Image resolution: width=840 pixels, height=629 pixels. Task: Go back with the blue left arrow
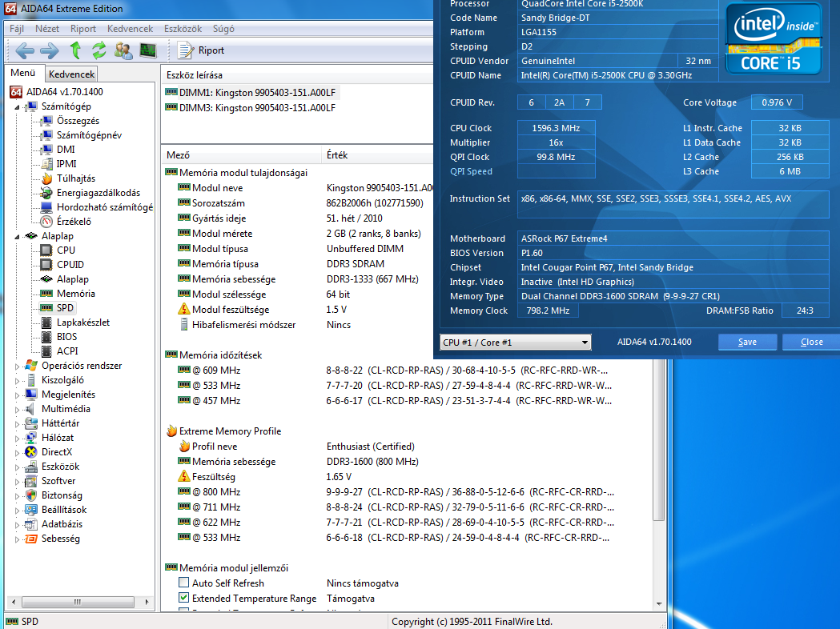[25, 51]
